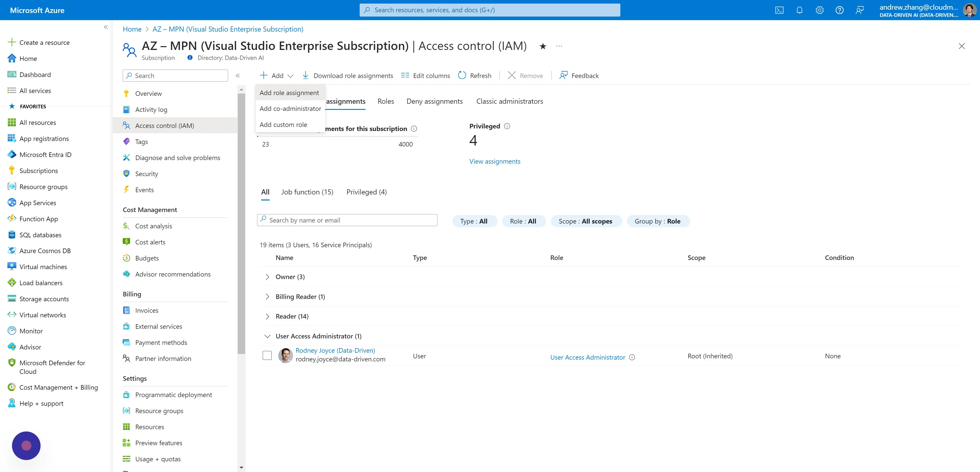Image resolution: width=980 pixels, height=472 pixels.
Task: Click Download role assignments
Action: (347, 76)
